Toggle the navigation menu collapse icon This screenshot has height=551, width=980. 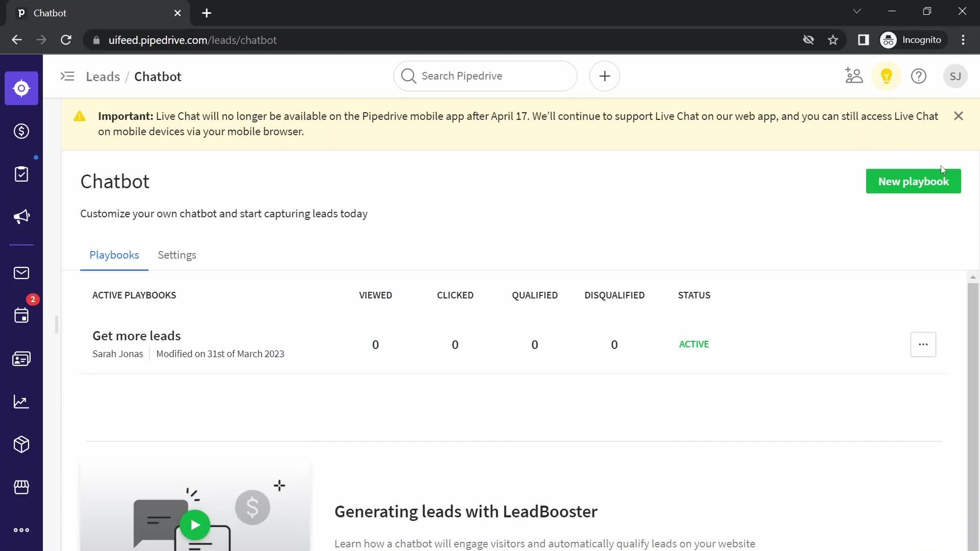(x=67, y=77)
